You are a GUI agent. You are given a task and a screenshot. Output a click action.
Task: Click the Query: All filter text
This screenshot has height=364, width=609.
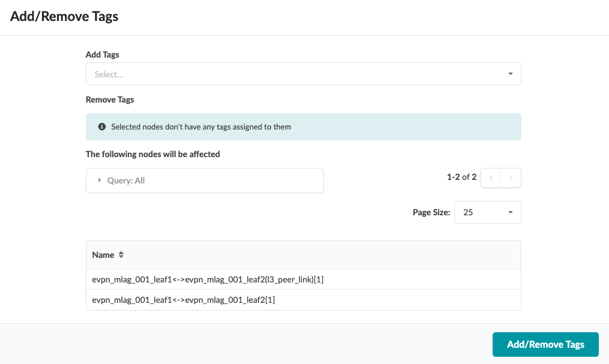click(x=126, y=181)
